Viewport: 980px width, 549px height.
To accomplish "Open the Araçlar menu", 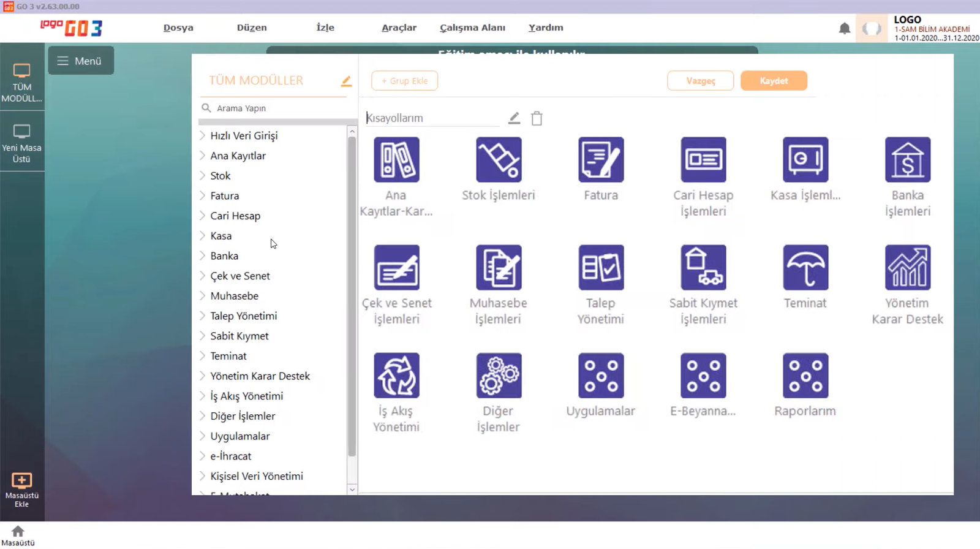I will coord(399,28).
